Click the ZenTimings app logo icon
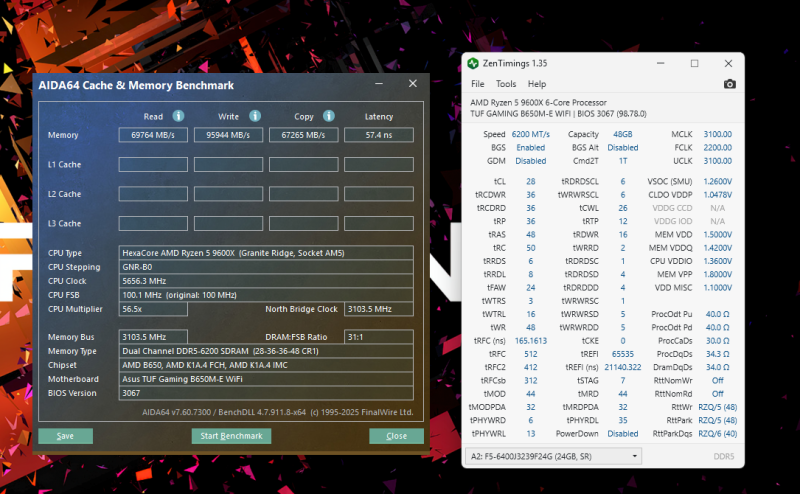The image size is (800, 494). pyautogui.click(x=473, y=63)
